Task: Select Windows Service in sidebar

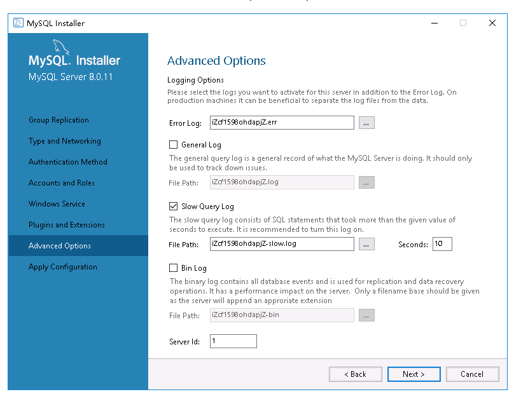Action: click(x=57, y=204)
